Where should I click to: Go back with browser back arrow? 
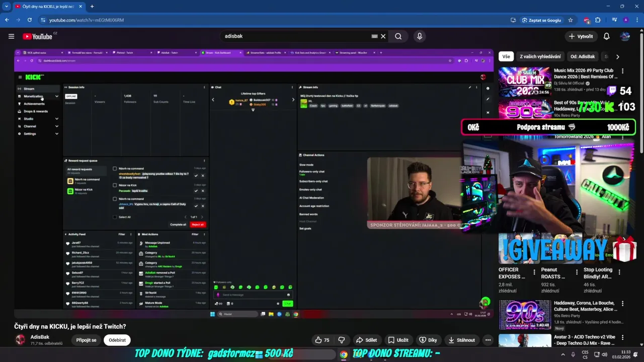tap(7, 20)
